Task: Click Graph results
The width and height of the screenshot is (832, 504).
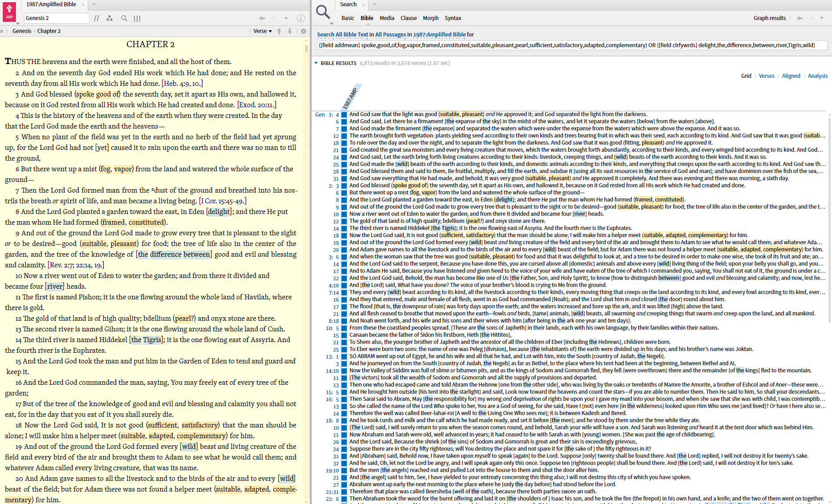Action: tap(769, 18)
